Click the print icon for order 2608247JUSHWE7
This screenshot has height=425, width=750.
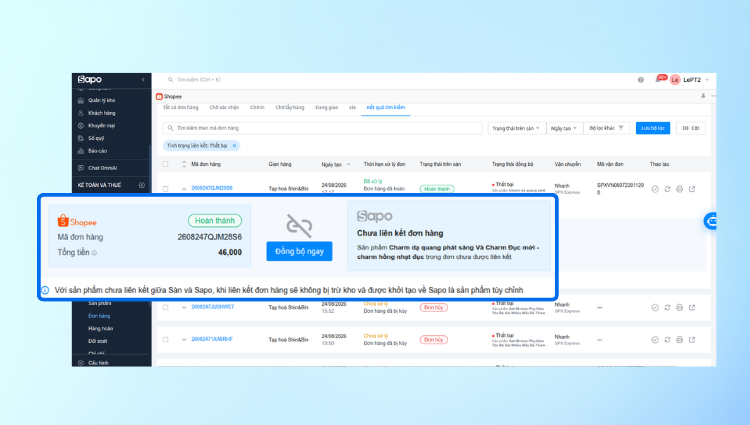coord(679,307)
